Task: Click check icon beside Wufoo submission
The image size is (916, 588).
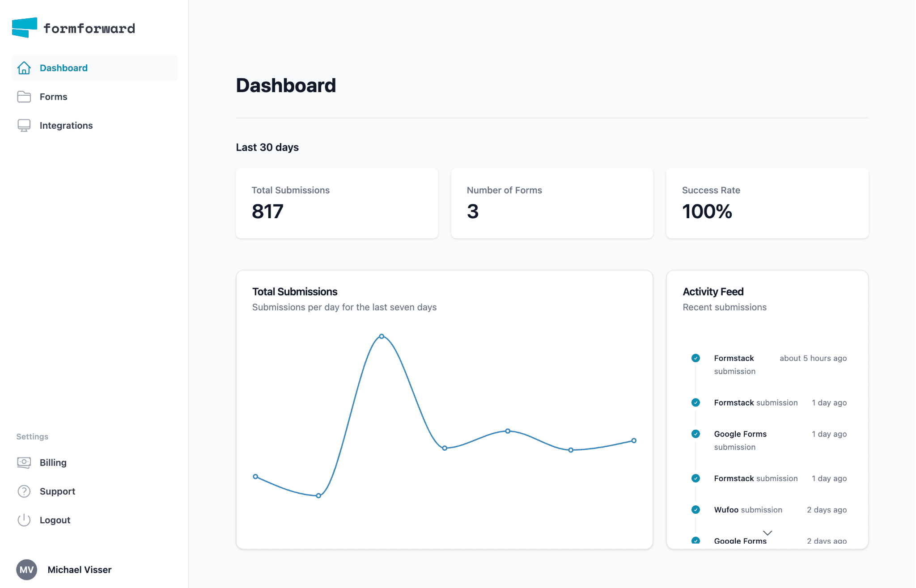Action: 696,510
